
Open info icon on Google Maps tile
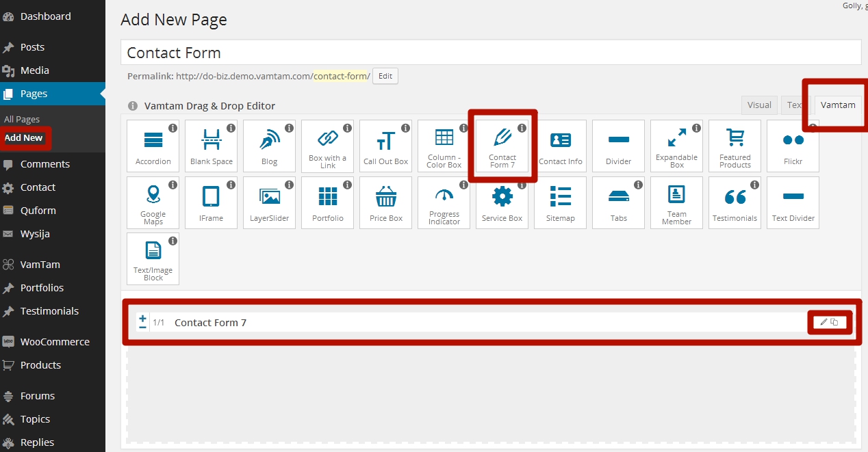click(173, 185)
